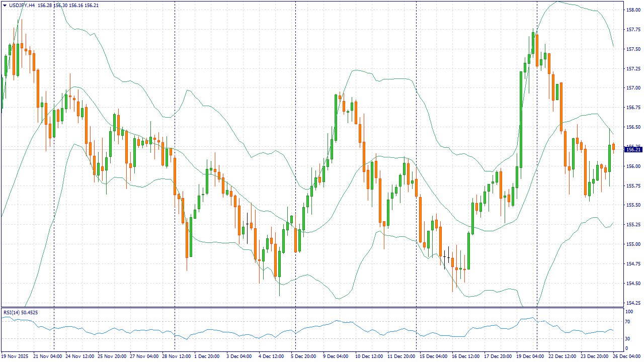Click the 1 Dec 20:00 time label
The image size is (644, 362).
pos(206,356)
